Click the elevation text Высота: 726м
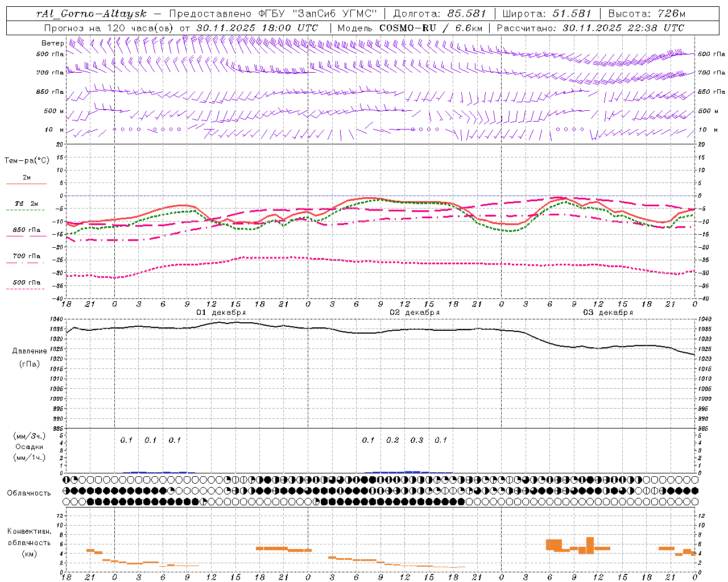The width and height of the screenshot is (728, 582). (647, 14)
